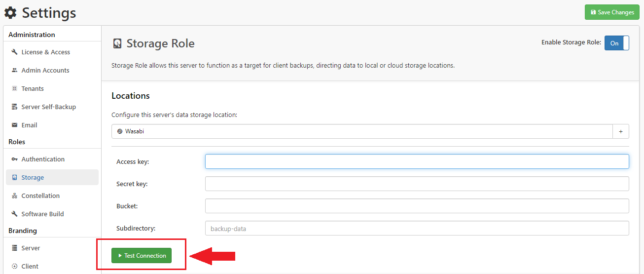Click the envelope icon beside Email
The height and width of the screenshot is (274, 644).
tap(15, 125)
